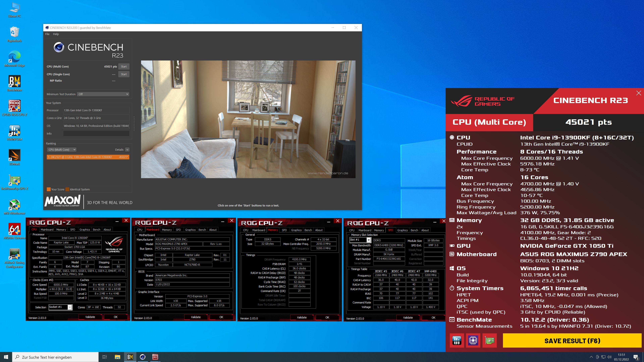Open ASRock Timing Configurator desktop shortcut
644x362 pixels.
14,258
